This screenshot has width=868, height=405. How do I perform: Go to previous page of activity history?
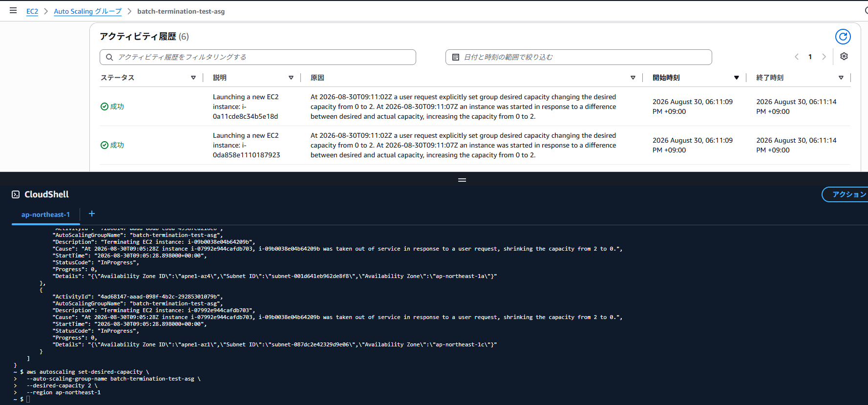[797, 57]
